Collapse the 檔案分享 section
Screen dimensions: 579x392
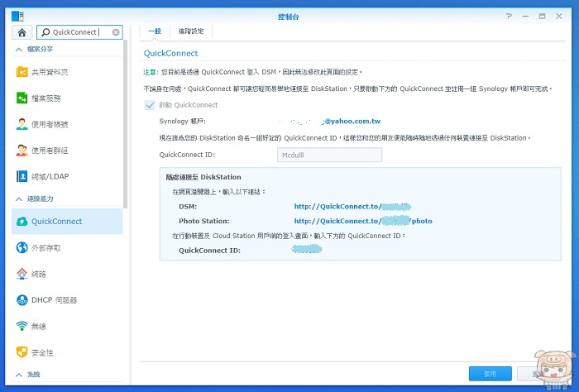pyautogui.click(x=18, y=50)
